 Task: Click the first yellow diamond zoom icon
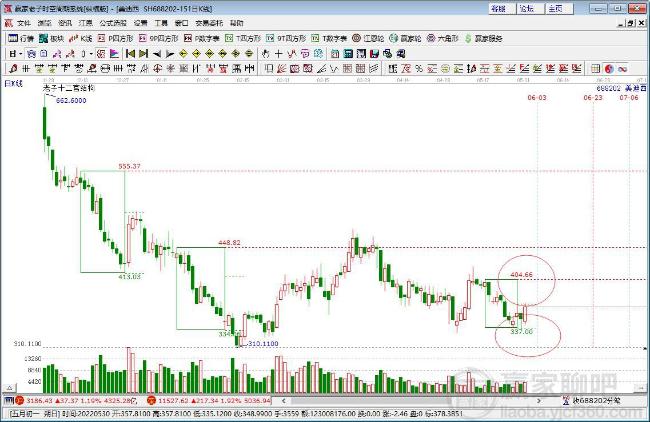tap(183, 53)
